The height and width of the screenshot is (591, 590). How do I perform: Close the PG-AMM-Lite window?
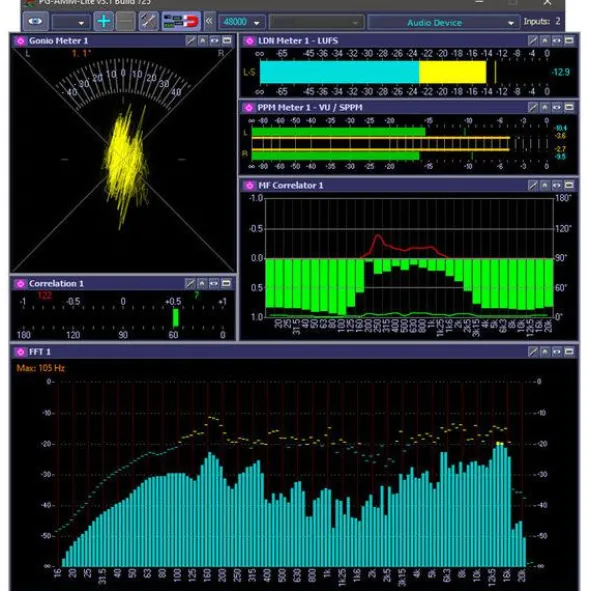[x=547, y=2]
